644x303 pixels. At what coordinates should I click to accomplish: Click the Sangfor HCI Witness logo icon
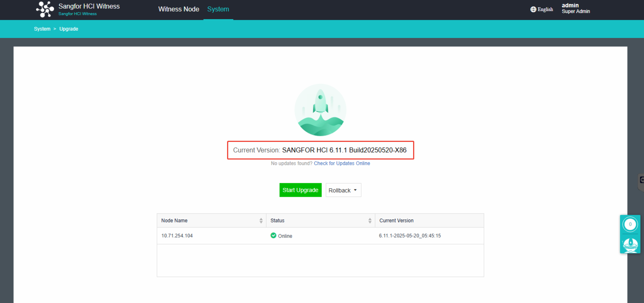tap(45, 9)
